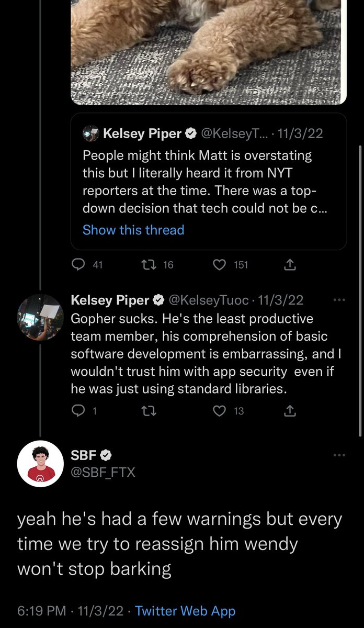Reply to tweet with 41 comments
364x628 pixels.
point(78,265)
